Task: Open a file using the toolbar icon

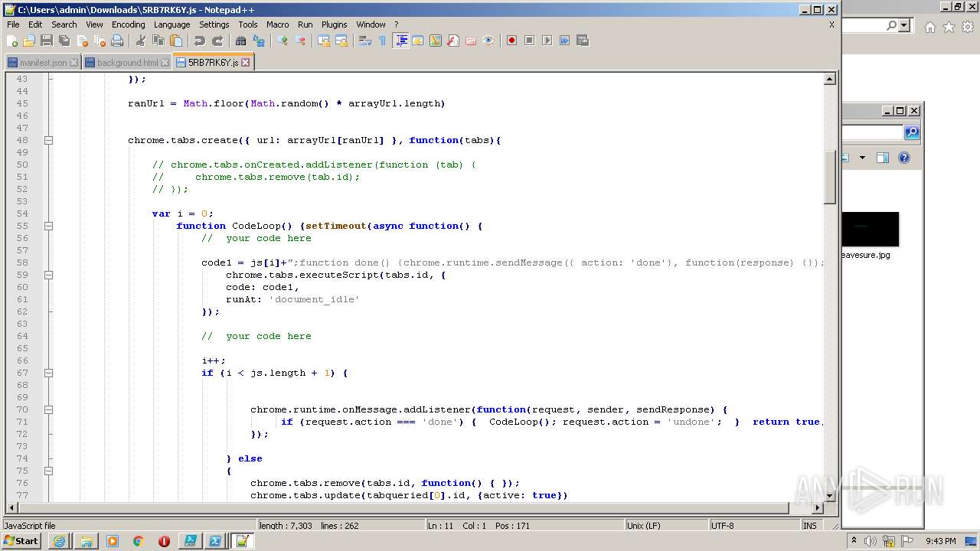Action: (29, 41)
